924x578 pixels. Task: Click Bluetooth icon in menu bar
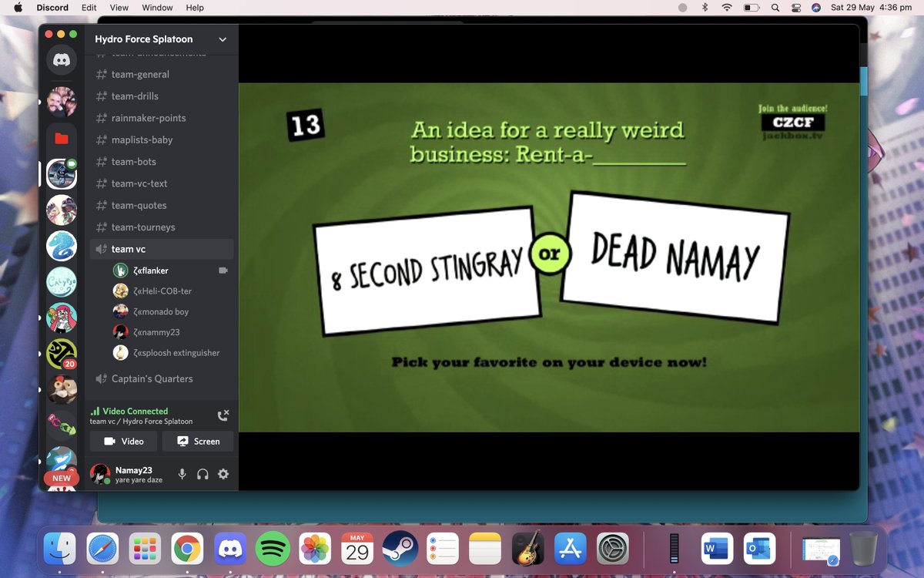coord(705,8)
